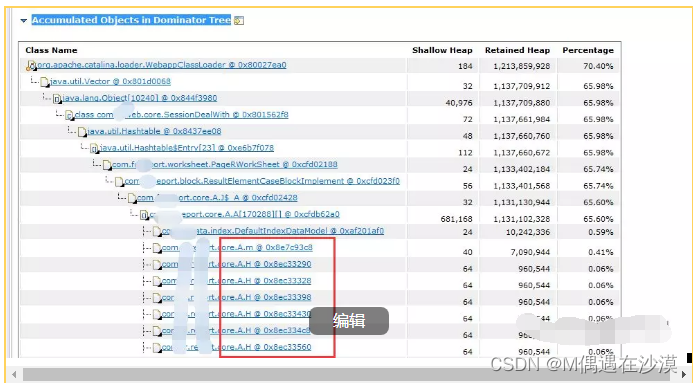Click the small icon beside the Dominator Tree heading
This screenshot has height=383, width=693.
239,20
